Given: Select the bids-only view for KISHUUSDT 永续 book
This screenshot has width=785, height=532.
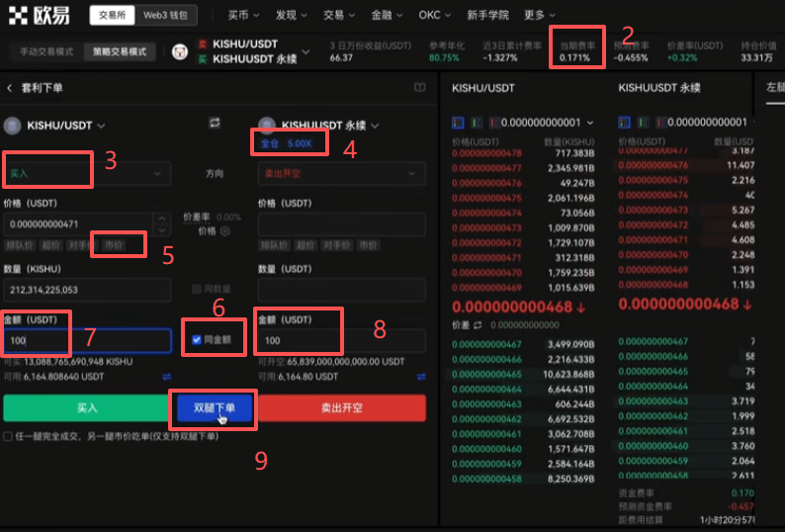Looking at the screenshot, I should pos(643,123).
